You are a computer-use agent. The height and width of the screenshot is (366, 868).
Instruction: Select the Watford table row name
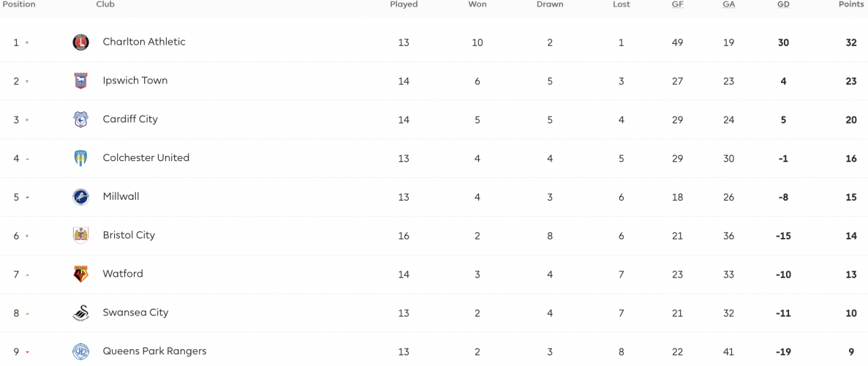[123, 273]
